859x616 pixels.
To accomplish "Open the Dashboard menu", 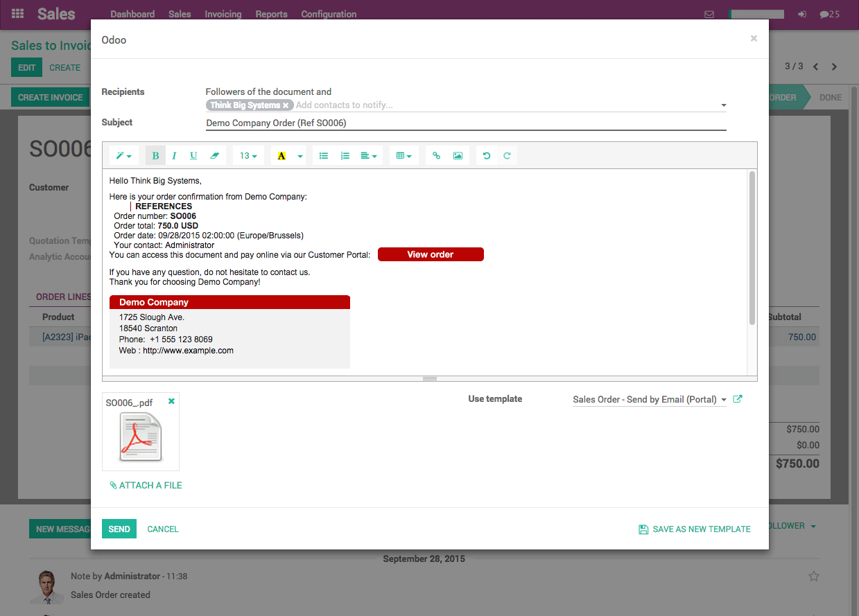I will (132, 14).
